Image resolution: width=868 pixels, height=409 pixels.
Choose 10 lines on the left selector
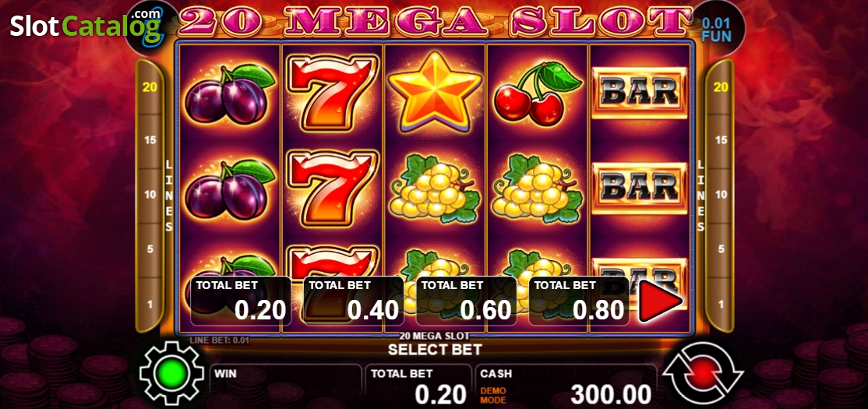click(150, 195)
